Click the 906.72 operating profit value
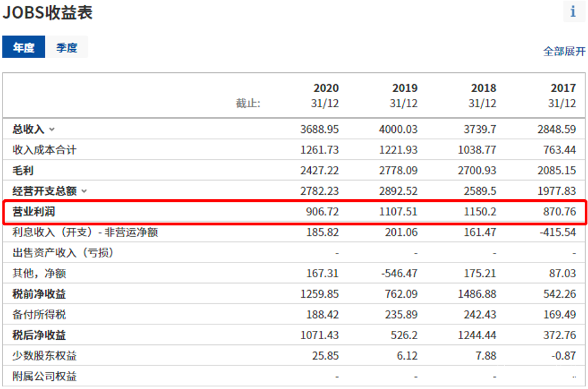Screen dimensions: 588x389 coord(322,211)
